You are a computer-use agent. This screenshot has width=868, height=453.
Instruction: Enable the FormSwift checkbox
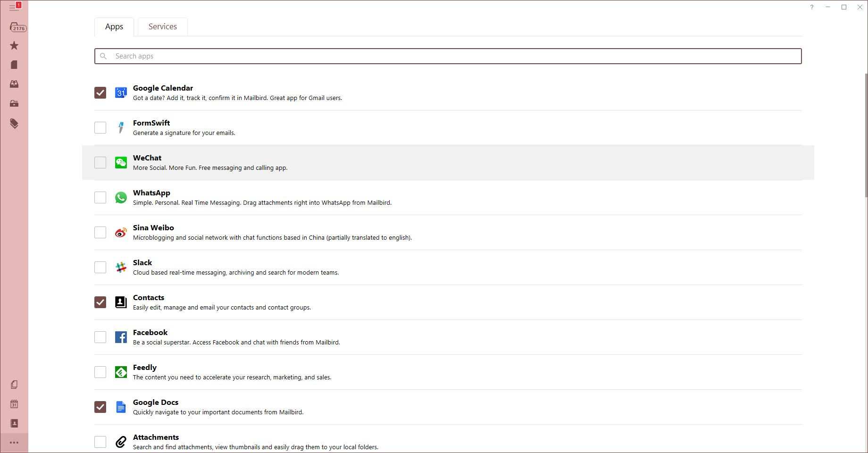pyautogui.click(x=100, y=127)
